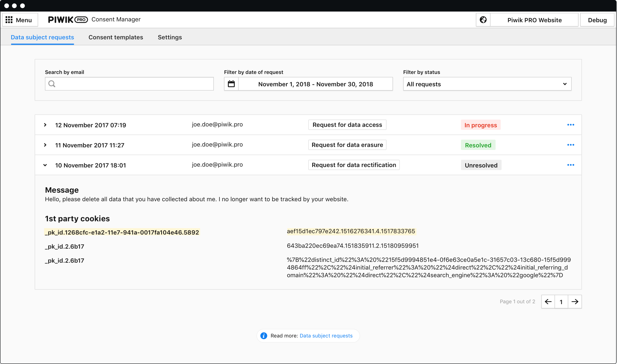Expand the 11 November 2017 request row
The width and height of the screenshot is (617, 364).
pyautogui.click(x=45, y=145)
